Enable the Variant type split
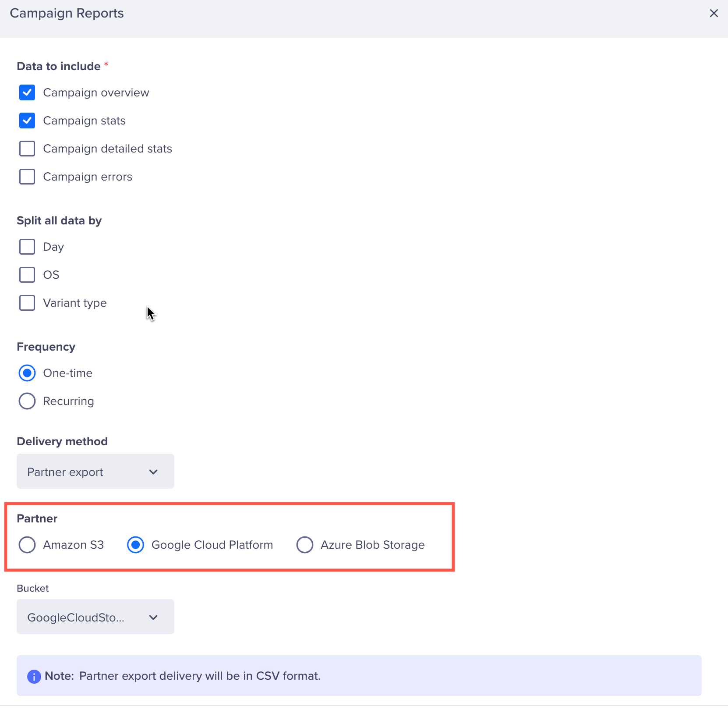 (27, 303)
